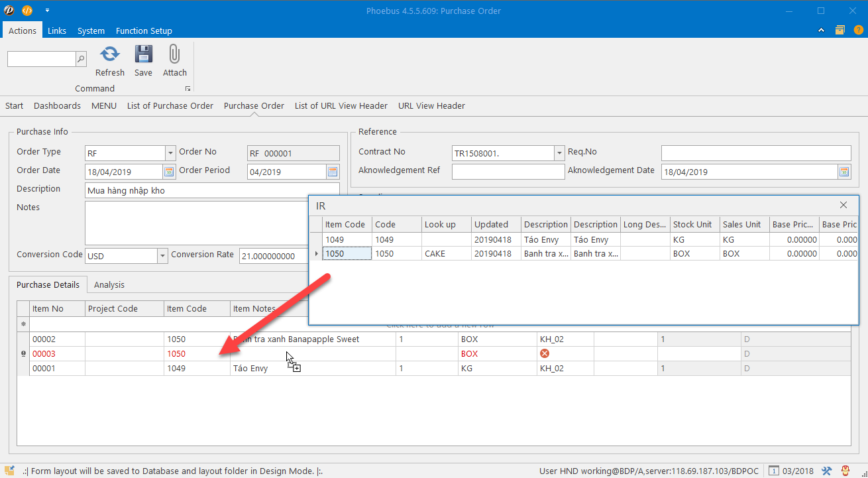This screenshot has width=868, height=478.
Task: Close the IR popup window
Action: [843, 206]
